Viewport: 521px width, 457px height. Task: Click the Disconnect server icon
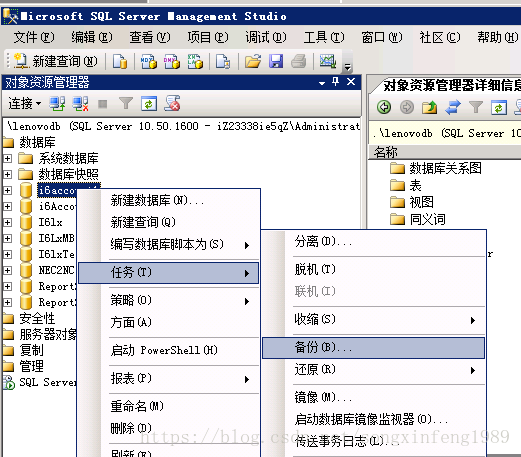point(80,104)
